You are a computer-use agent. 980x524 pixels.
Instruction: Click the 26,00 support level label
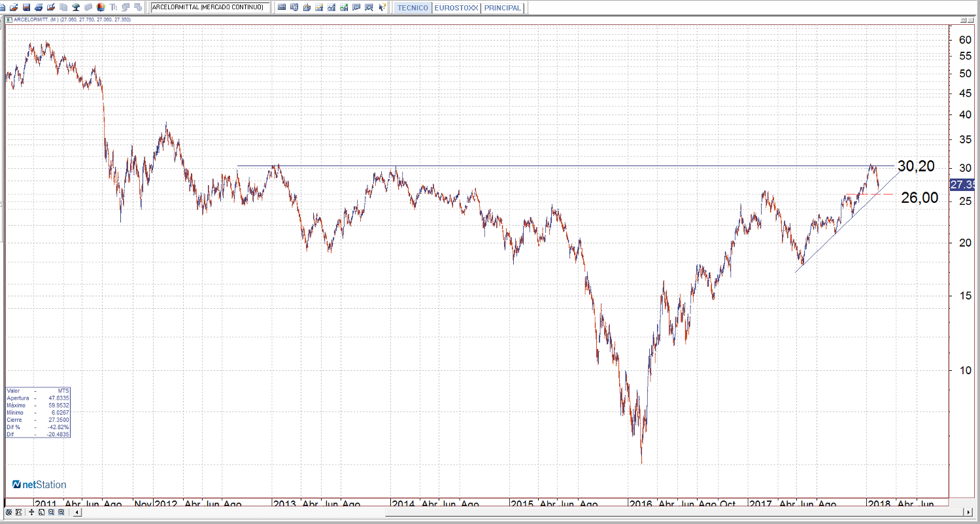click(920, 198)
